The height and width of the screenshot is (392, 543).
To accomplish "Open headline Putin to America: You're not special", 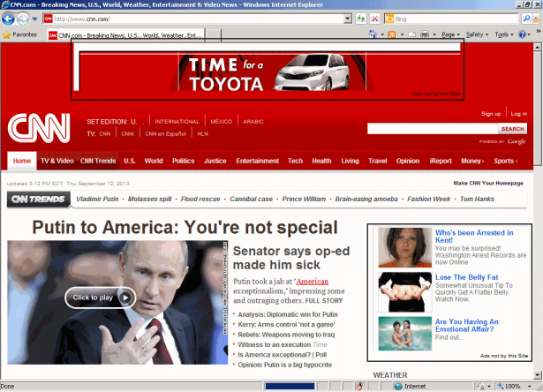I will (185, 228).
